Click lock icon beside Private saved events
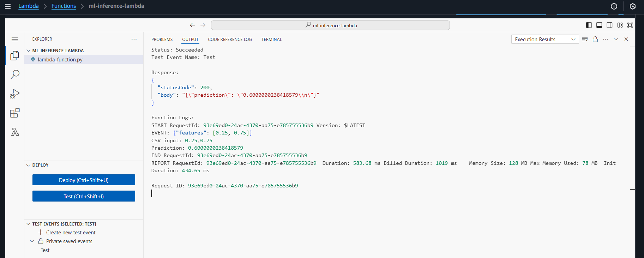 click(x=41, y=241)
